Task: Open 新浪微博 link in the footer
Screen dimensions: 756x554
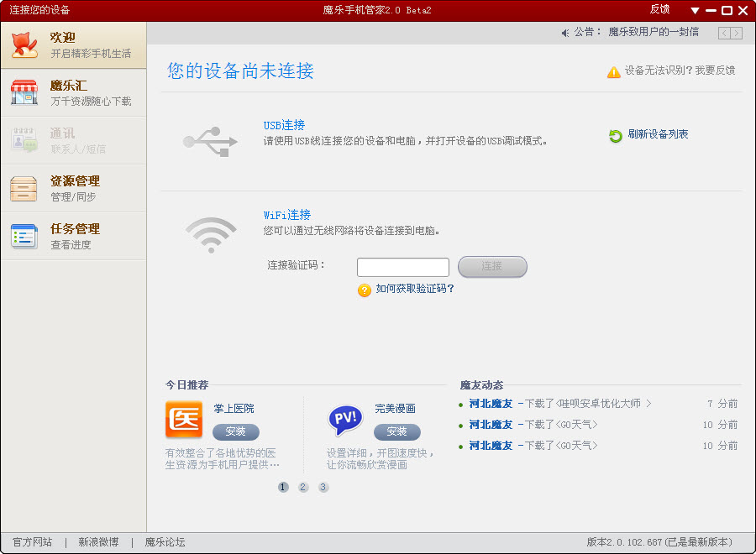Action: [98, 542]
